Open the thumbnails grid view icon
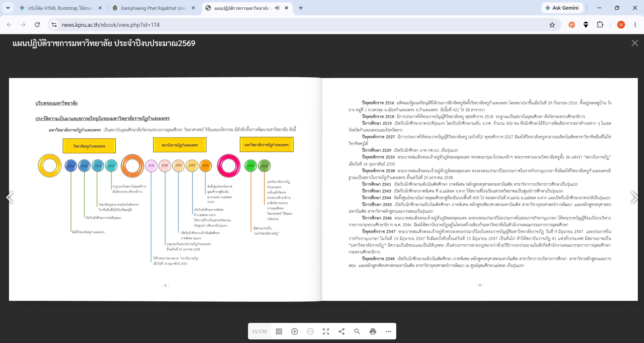 pos(279,331)
